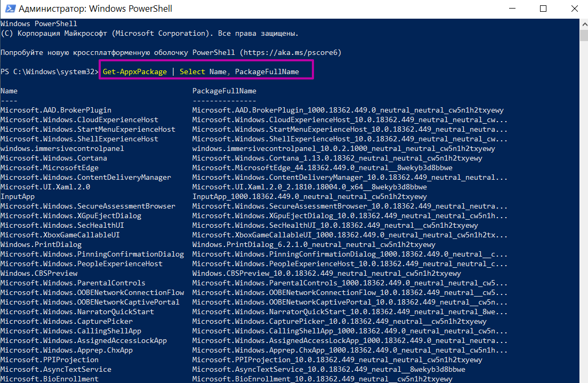Minimize the PowerShell window
The image size is (588, 383).
pos(513,9)
